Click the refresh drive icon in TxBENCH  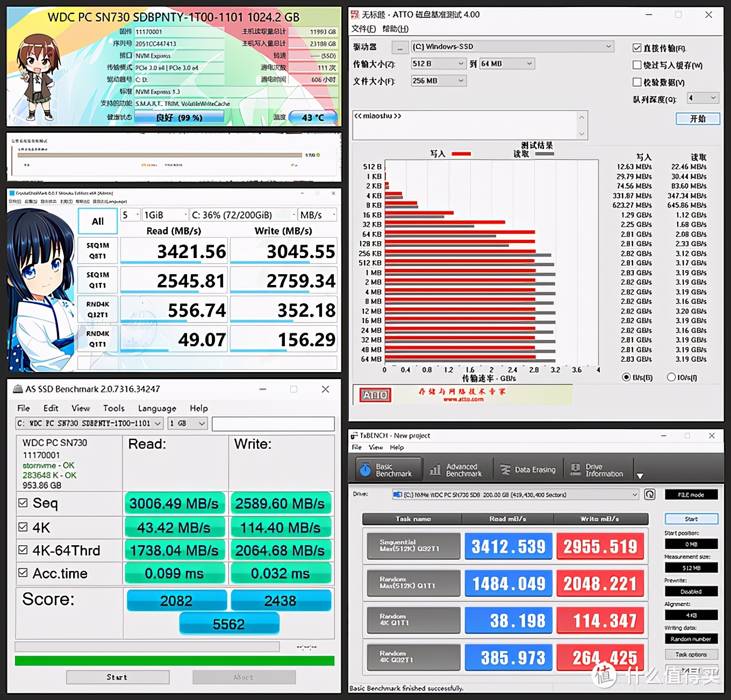pos(650,495)
